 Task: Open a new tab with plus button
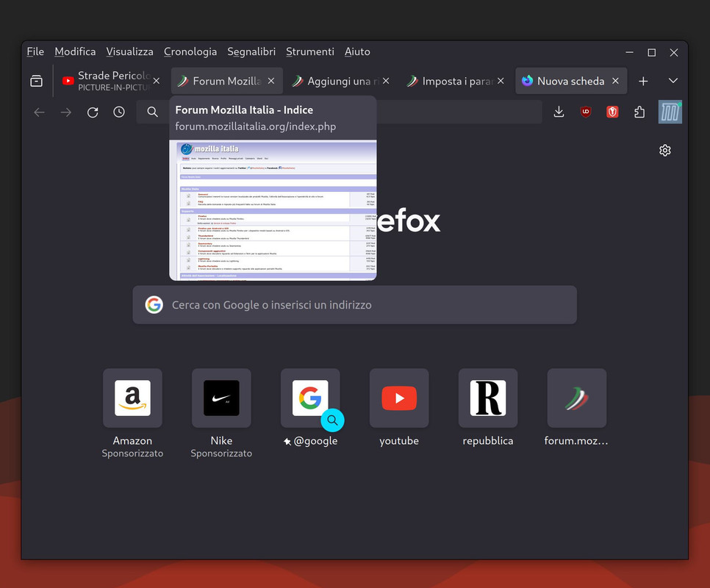tap(643, 81)
